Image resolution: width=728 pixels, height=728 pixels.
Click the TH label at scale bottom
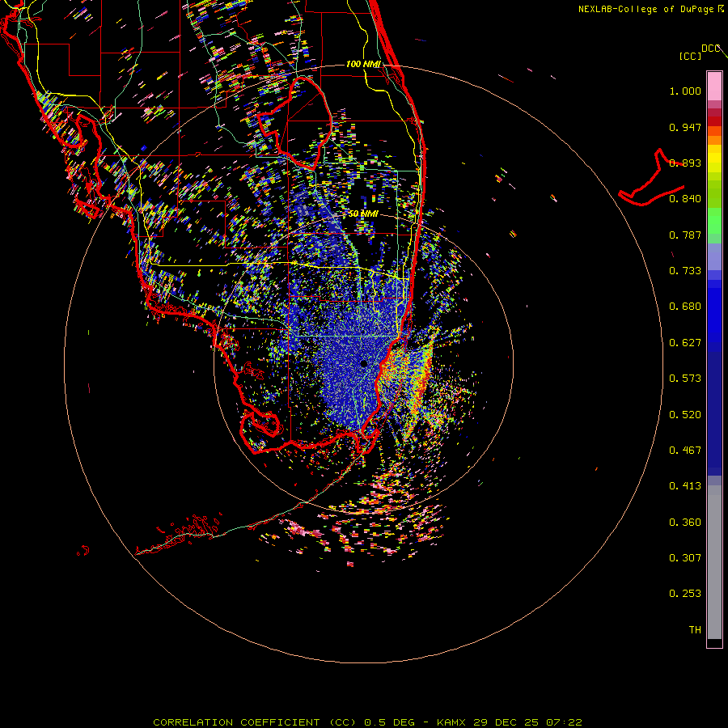pos(695,630)
